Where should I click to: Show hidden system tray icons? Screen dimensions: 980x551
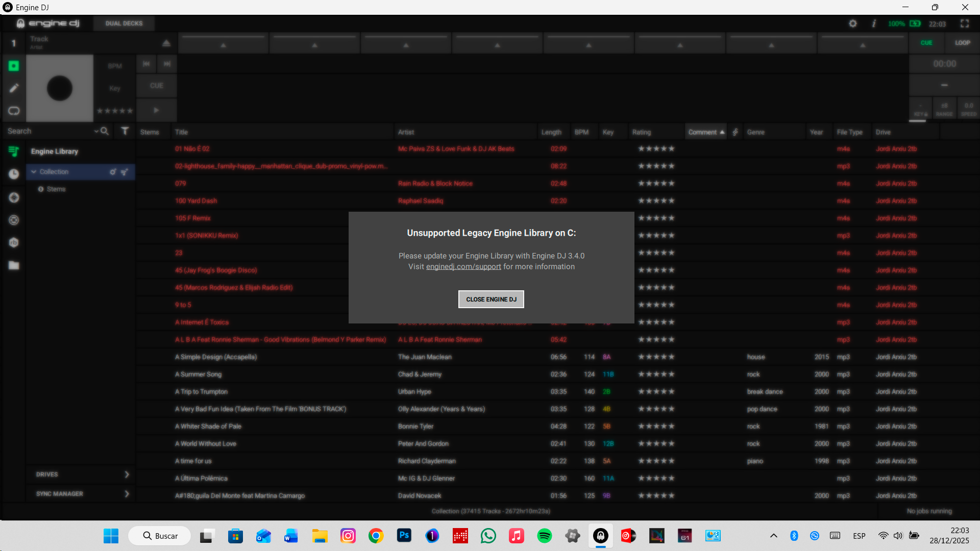[x=774, y=536]
